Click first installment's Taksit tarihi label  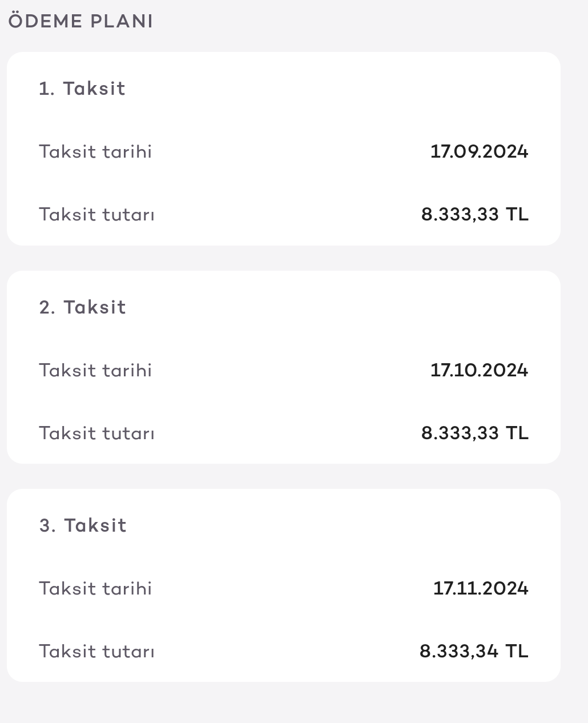pyautogui.click(x=95, y=152)
